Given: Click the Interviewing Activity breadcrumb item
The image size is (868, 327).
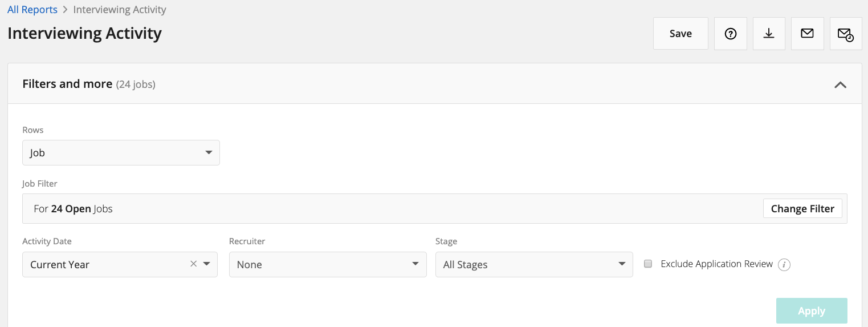Looking at the screenshot, I should (x=120, y=10).
